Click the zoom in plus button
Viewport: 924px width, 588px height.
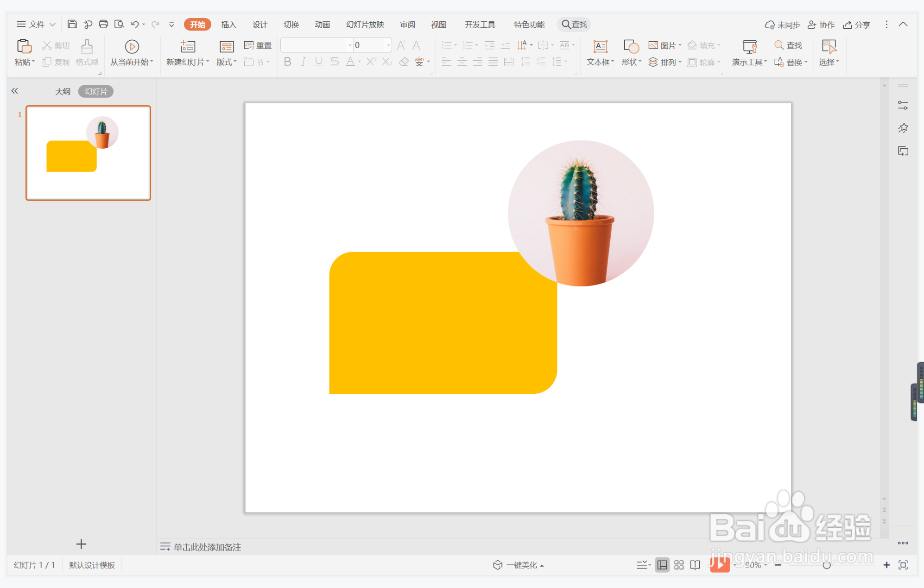[x=886, y=565]
